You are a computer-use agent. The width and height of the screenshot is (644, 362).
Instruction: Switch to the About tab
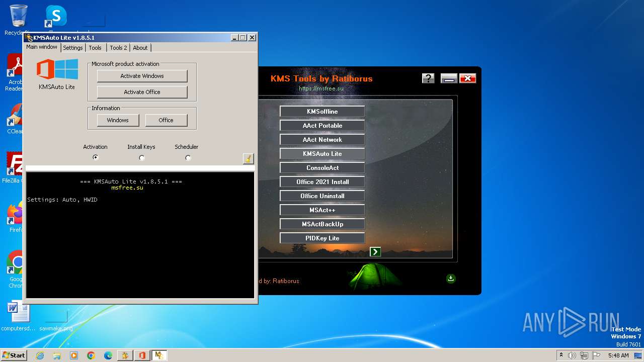coord(140,48)
